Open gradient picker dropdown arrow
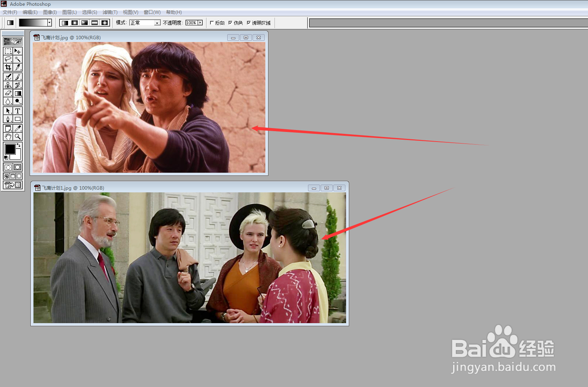588x387 pixels. tap(50, 23)
